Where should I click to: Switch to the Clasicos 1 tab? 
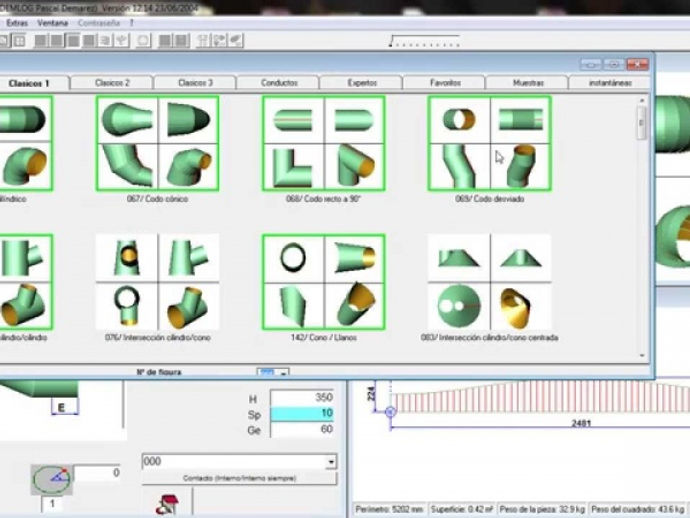[x=29, y=83]
